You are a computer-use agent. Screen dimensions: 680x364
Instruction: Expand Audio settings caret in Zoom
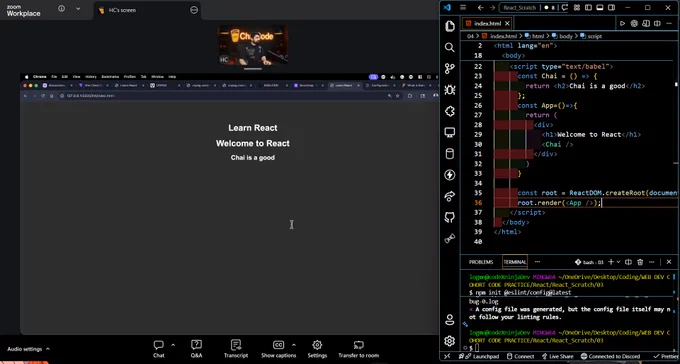[x=48, y=349]
